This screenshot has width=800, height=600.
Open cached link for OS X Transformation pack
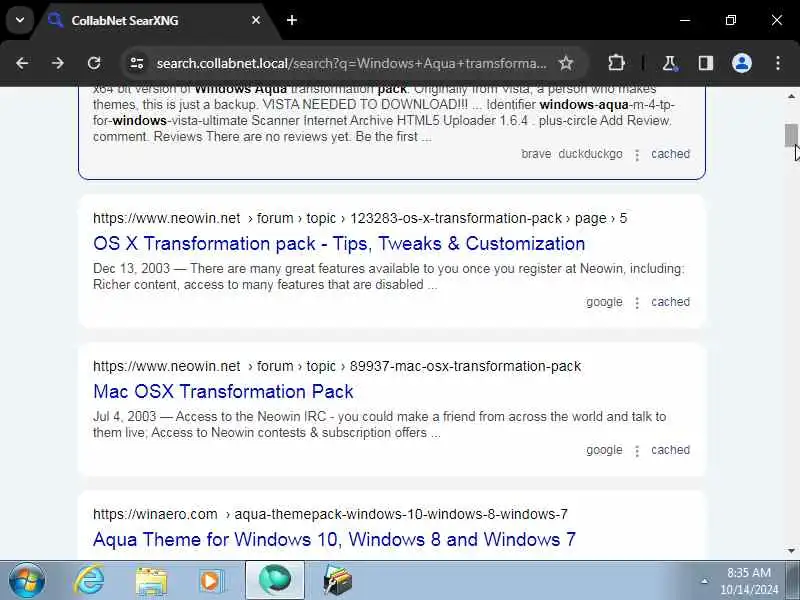[670, 302]
